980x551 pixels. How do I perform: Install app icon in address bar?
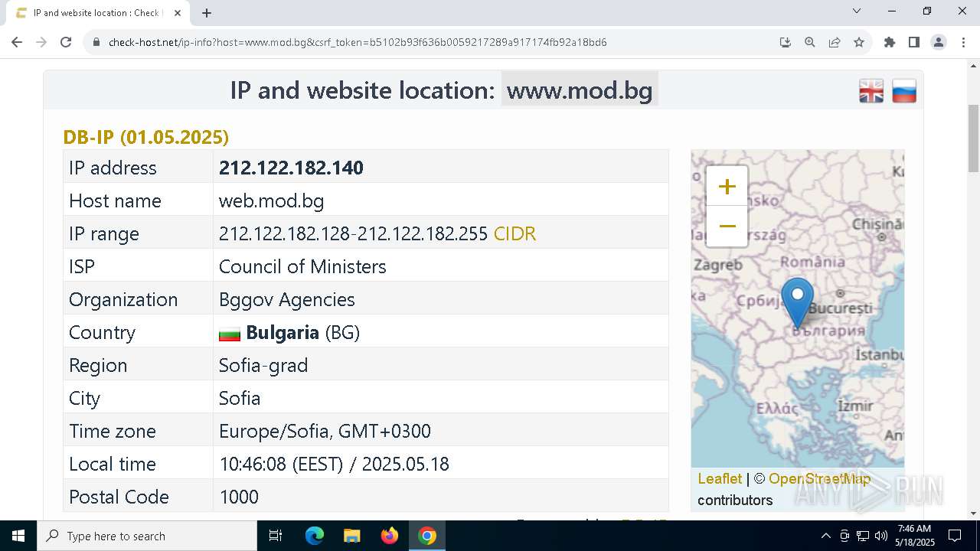coord(786,42)
